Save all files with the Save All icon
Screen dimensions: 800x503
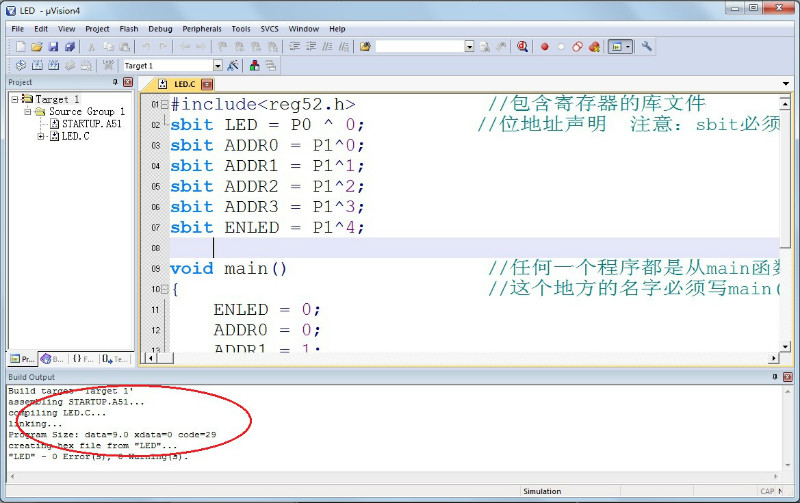(70, 47)
